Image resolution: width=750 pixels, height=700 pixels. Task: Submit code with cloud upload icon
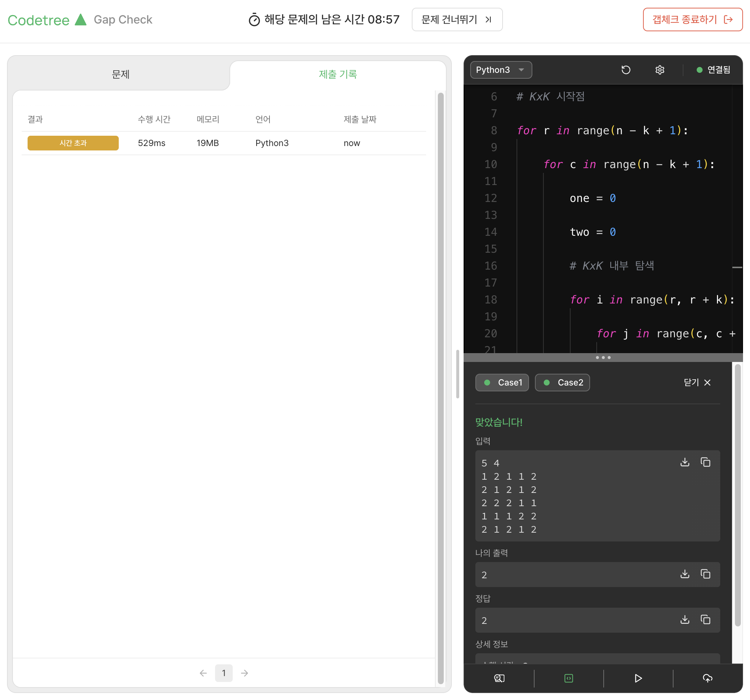click(x=708, y=678)
